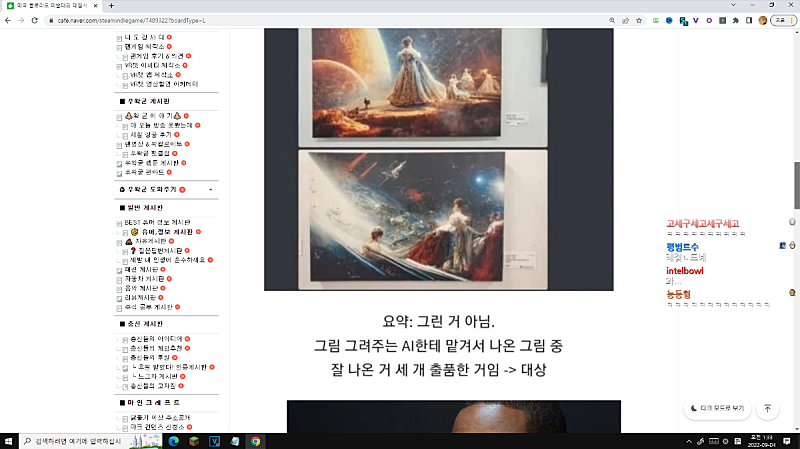Open the 음악 게시판 board
The height and width of the screenshot is (449, 800).
coord(141,288)
